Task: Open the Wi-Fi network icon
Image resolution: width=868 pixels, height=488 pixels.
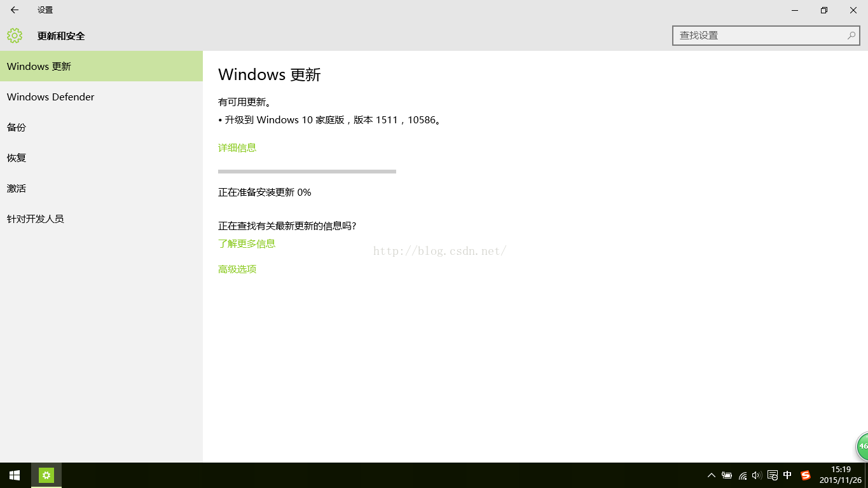Action: (742, 475)
